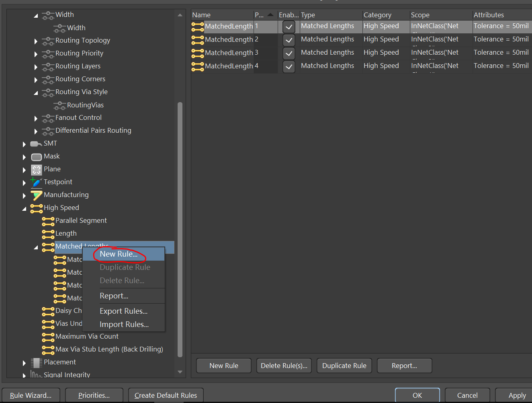
Task: Click the Cancel button
Action: pos(468,395)
